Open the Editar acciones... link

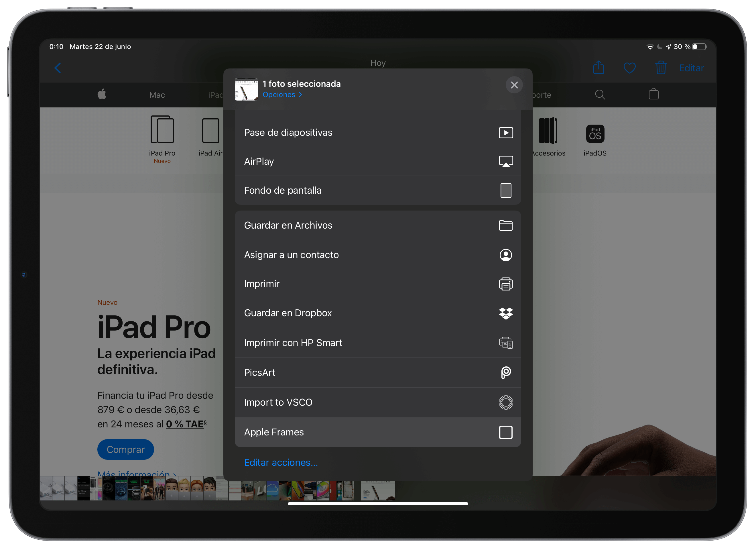[281, 462]
